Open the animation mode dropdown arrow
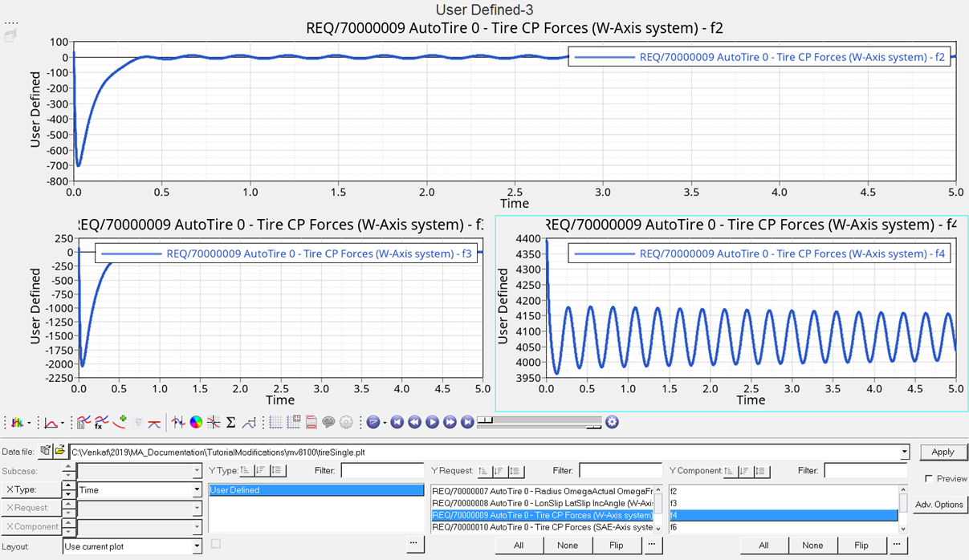This screenshot has height=560, width=969. 385,423
